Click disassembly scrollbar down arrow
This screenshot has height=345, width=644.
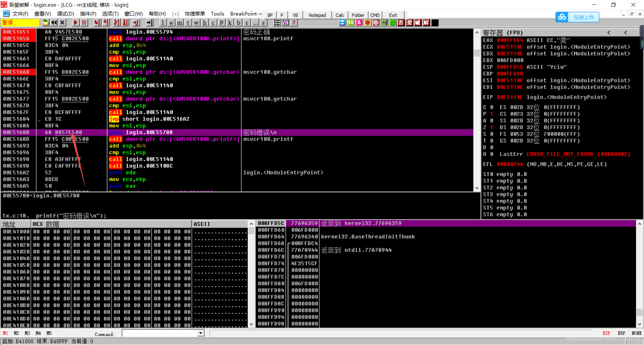[477, 188]
